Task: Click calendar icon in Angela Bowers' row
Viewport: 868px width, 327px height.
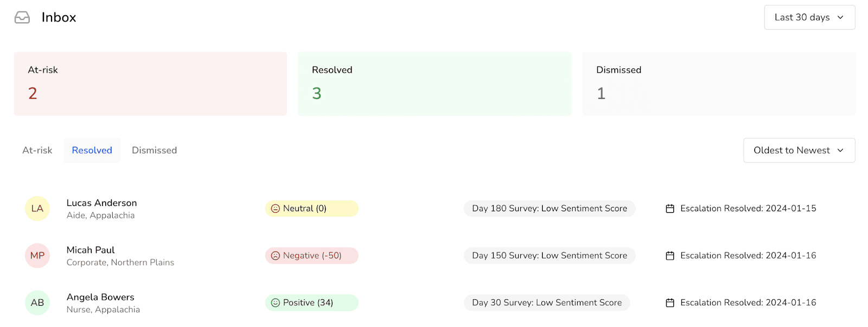Action: tap(670, 303)
